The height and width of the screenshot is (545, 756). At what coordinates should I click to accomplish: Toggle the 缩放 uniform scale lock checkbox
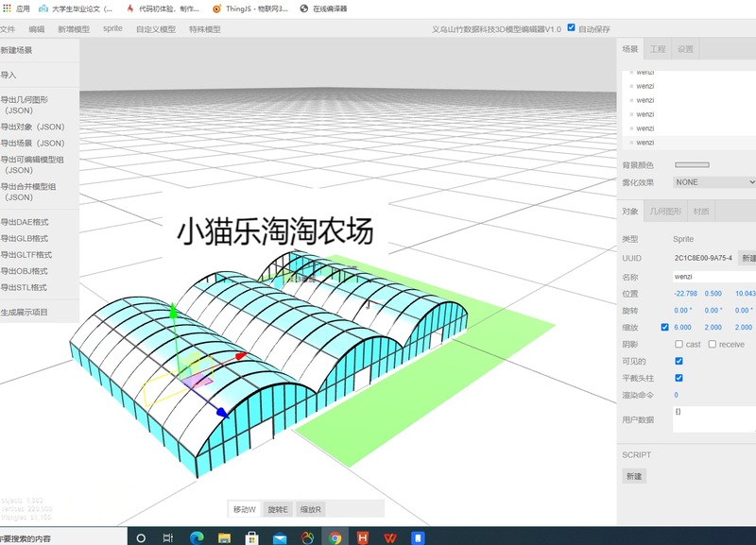[665, 327]
